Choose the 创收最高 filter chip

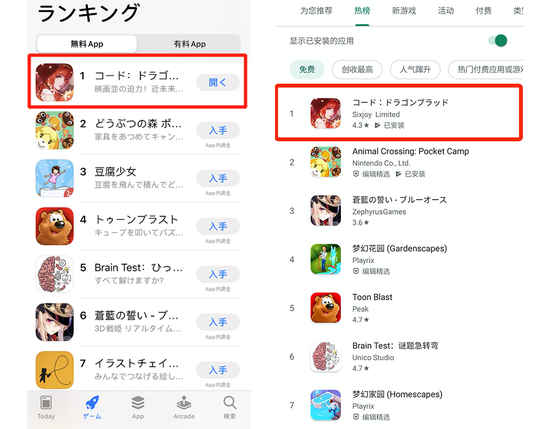tap(357, 69)
